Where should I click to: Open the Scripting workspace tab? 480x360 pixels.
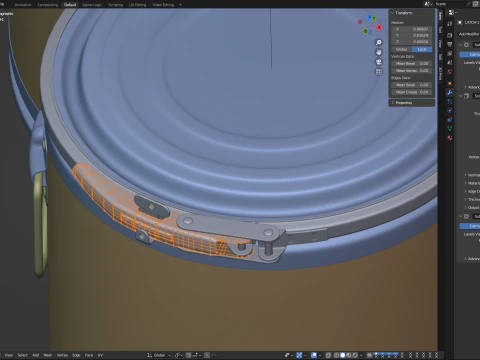(115, 5)
